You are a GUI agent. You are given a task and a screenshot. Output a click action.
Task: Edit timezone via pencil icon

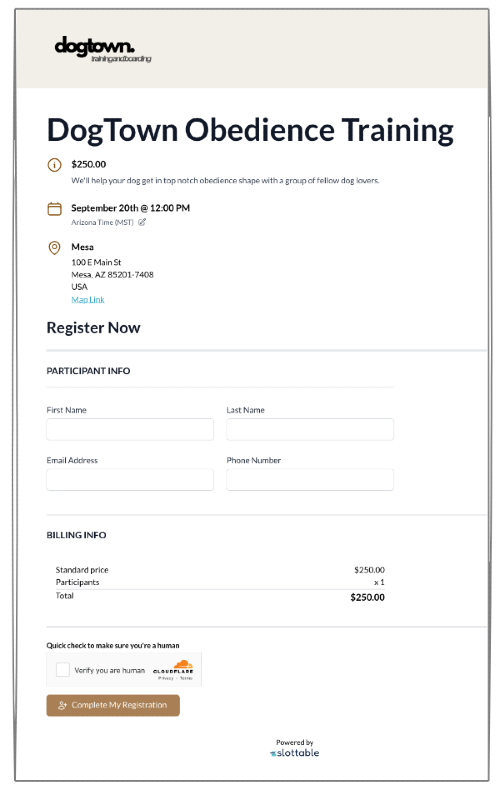[x=142, y=222]
